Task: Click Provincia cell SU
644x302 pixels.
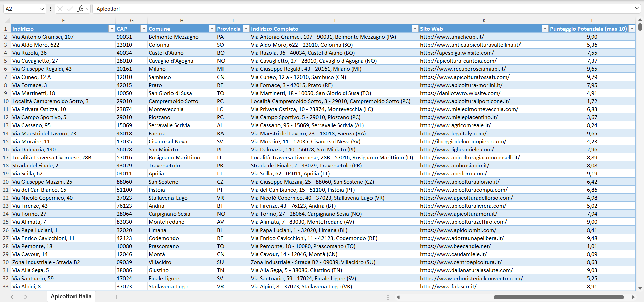Action: click(x=233, y=262)
